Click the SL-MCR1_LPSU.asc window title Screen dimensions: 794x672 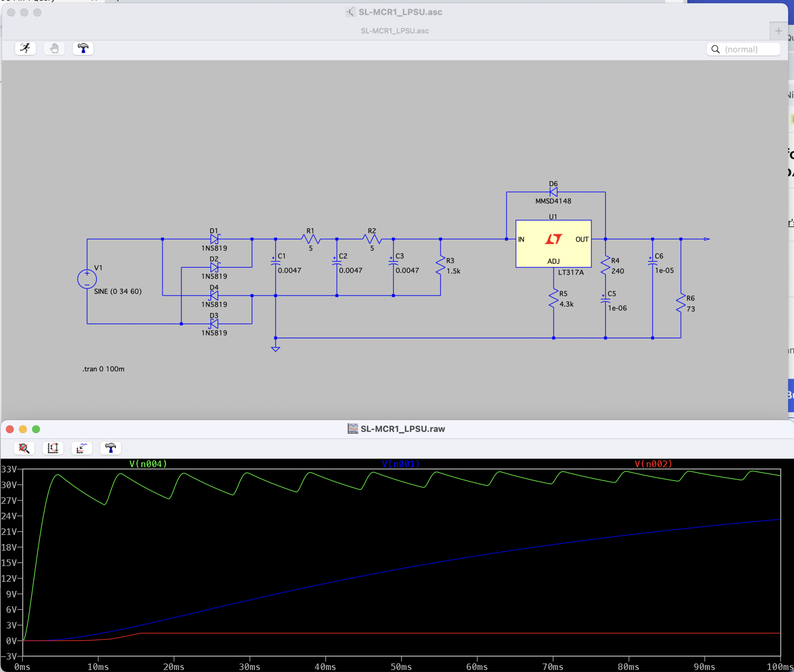(x=400, y=12)
